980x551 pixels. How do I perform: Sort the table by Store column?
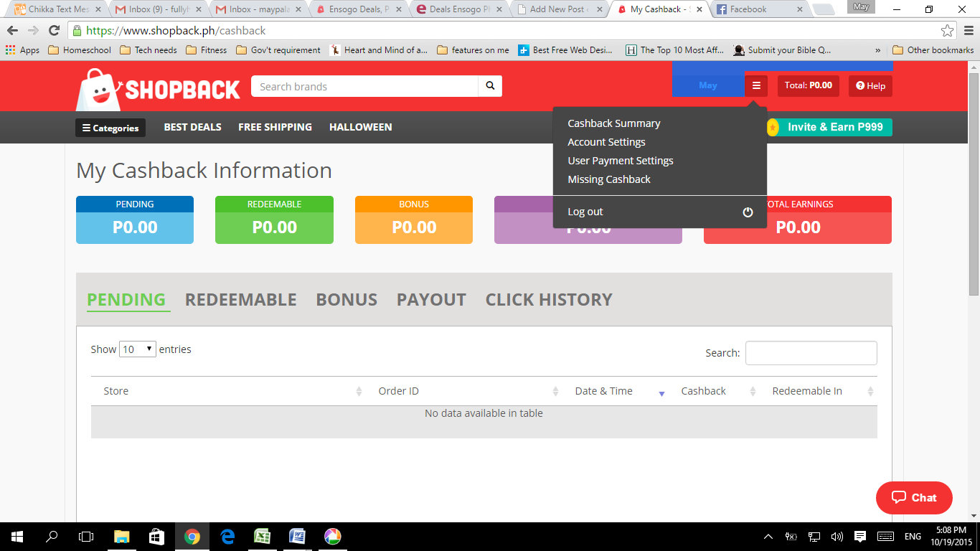coord(116,390)
